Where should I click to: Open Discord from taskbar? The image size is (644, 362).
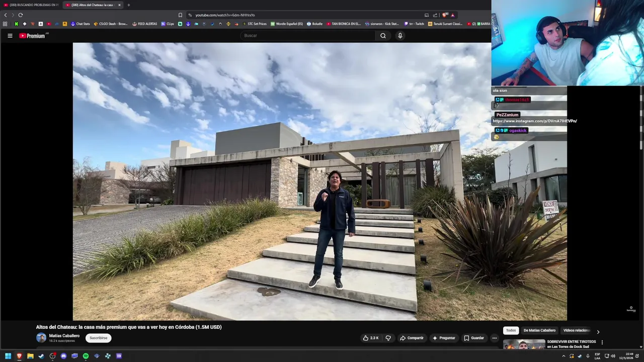63,356
